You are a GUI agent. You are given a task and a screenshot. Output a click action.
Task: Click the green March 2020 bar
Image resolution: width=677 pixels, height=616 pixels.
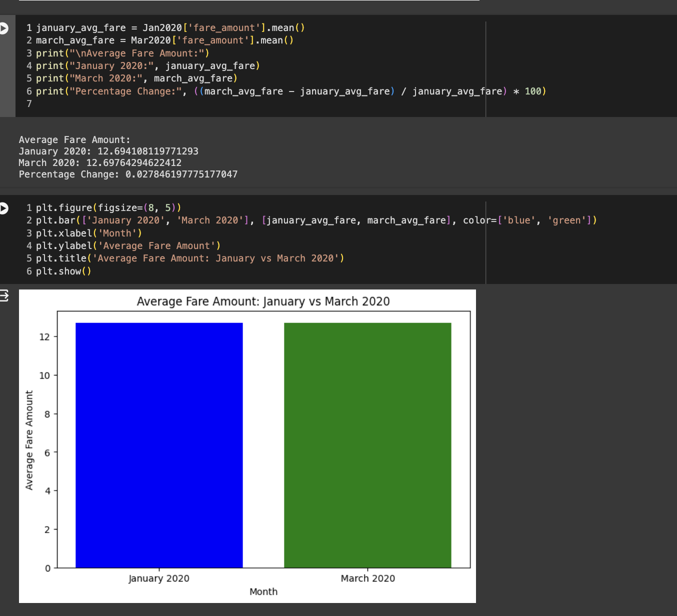pos(367,445)
